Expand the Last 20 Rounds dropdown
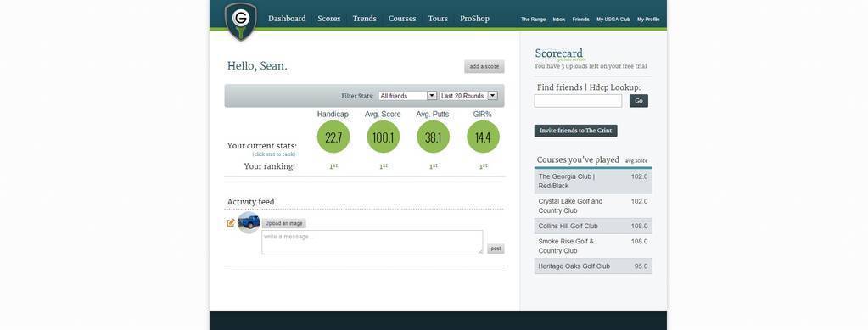 [x=468, y=96]
